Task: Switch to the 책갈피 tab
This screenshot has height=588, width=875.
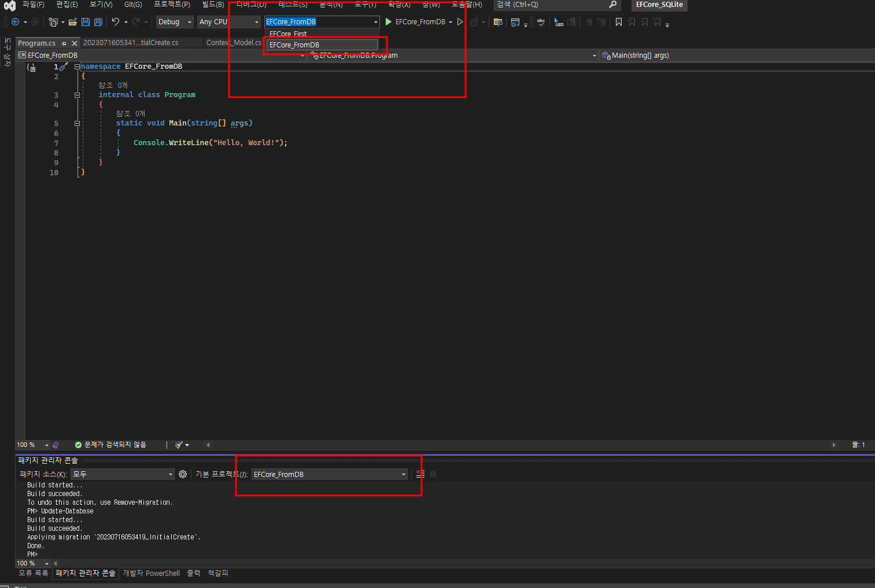Action: (218, 574)
